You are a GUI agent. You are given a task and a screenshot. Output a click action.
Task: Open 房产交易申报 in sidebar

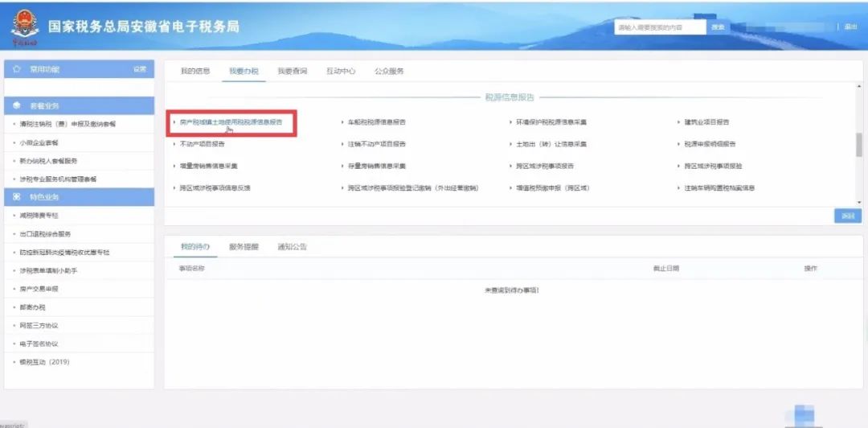click(39, 289)
